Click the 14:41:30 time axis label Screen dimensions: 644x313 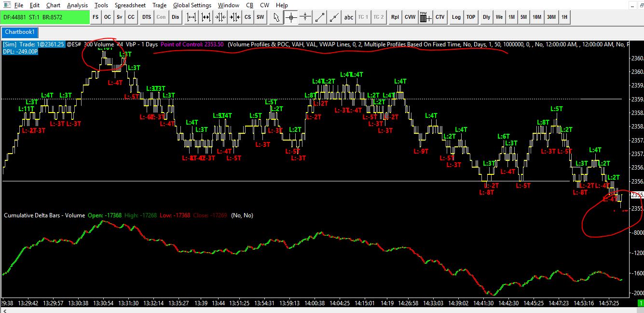tap(482, 303)
